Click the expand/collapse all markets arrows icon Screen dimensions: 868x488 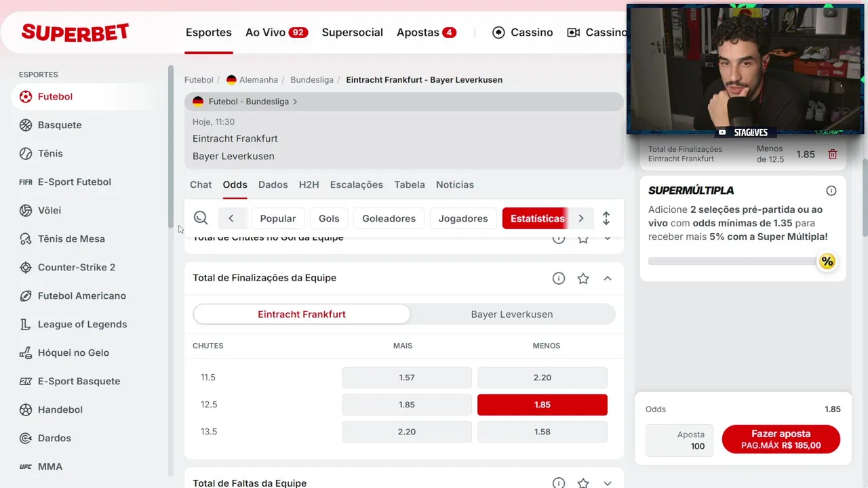coord(606,218)
